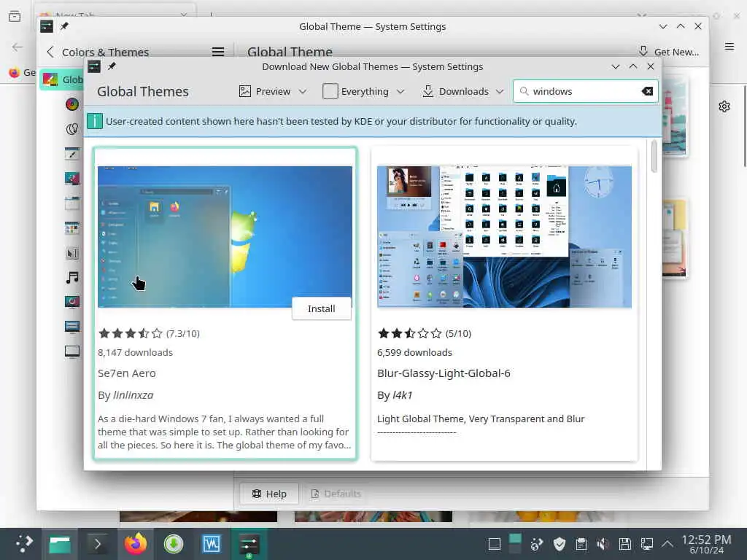The width and height of the screenshot is (747, 560).
Task: Click the Se7en Aero title
Action: pyautogui.click(x=127, y=373)
